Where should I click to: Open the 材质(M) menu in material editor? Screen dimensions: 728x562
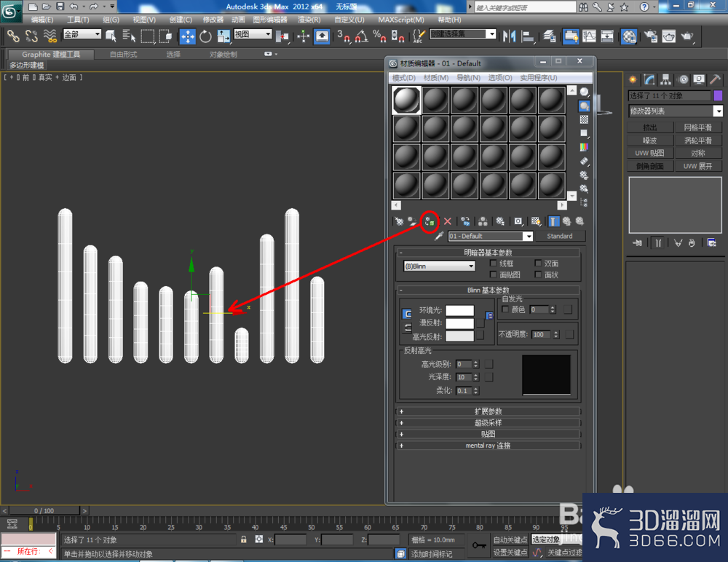pos(436,78)
